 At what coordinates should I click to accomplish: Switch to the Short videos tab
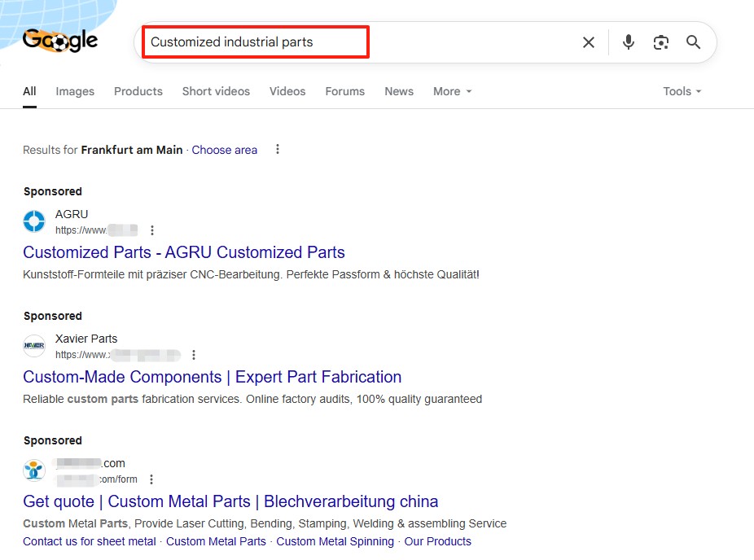[216, 91]
